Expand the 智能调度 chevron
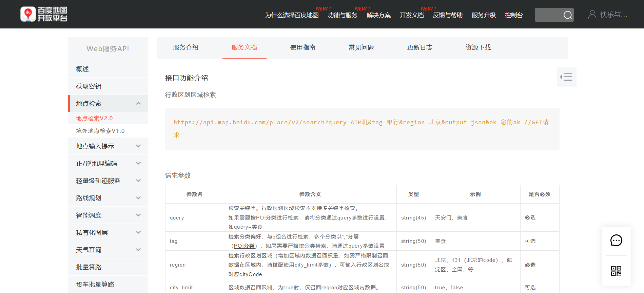 click(x=138, y=215)
